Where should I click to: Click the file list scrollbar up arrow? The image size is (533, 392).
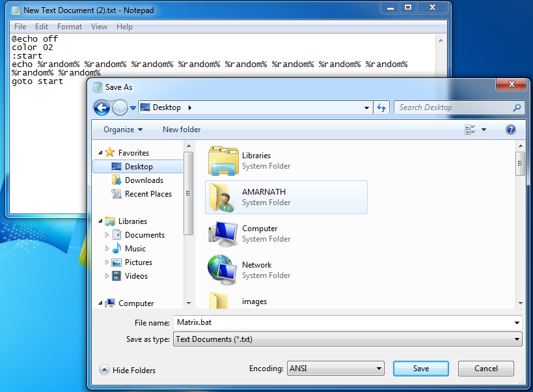521,146
